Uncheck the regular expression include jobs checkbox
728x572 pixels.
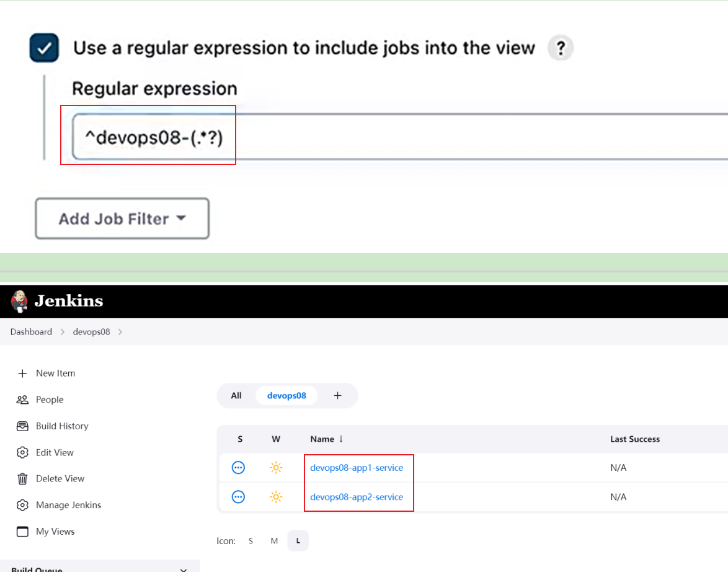(x=44, y=48)
